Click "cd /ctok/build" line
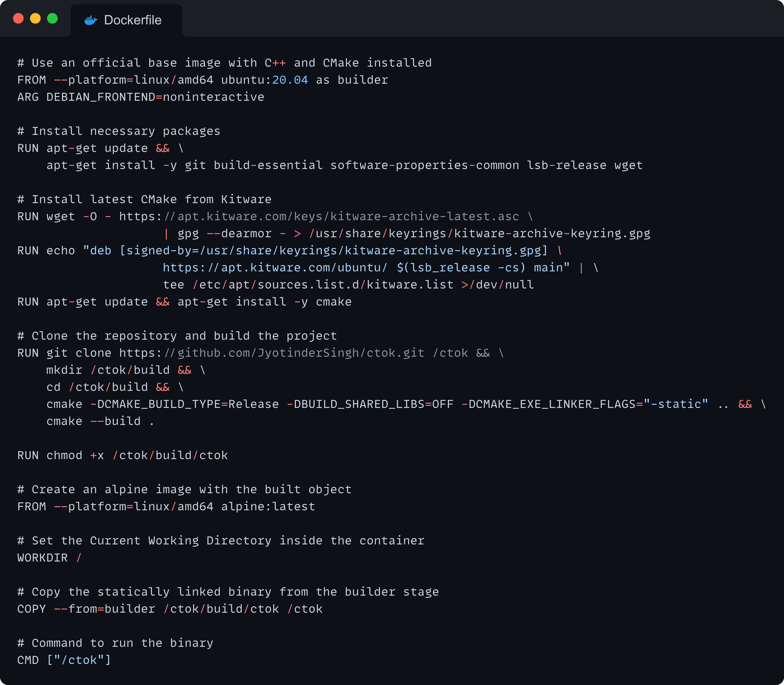 click(97, 387)
